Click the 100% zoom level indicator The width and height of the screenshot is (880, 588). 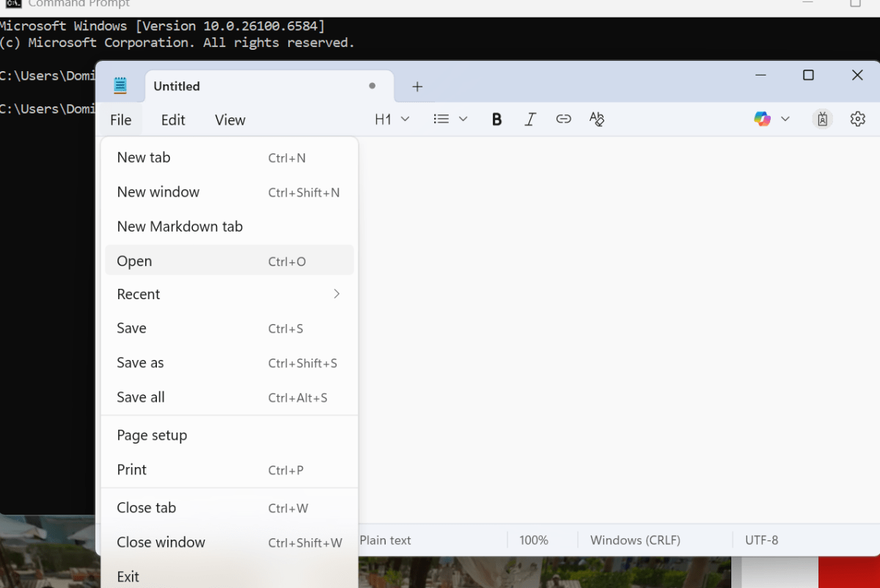coord(534,540)
